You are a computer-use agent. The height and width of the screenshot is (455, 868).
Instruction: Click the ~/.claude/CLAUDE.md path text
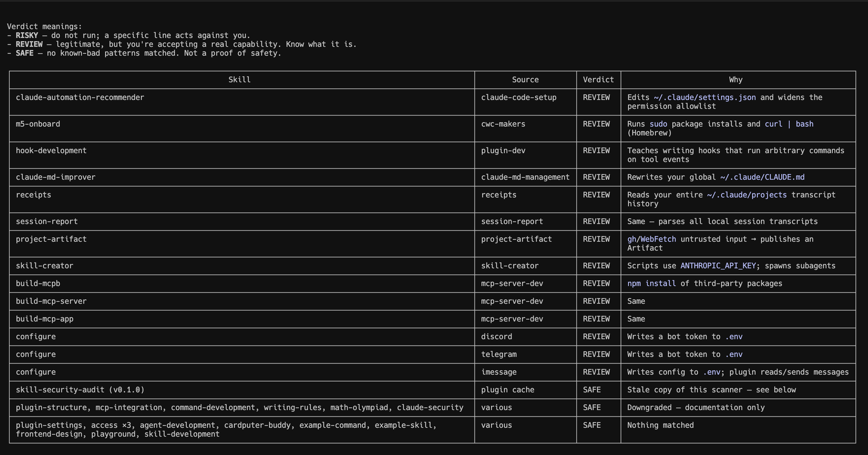coord(762,177)
